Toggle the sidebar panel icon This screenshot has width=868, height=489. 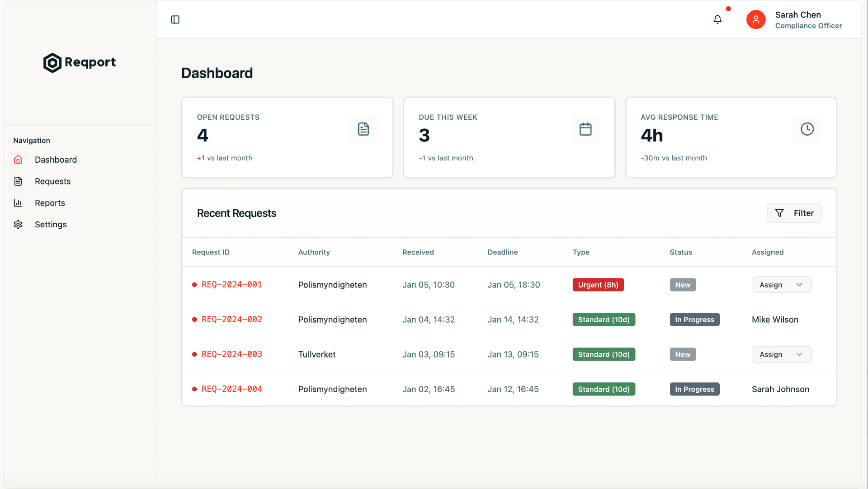(x=175, y=19)
